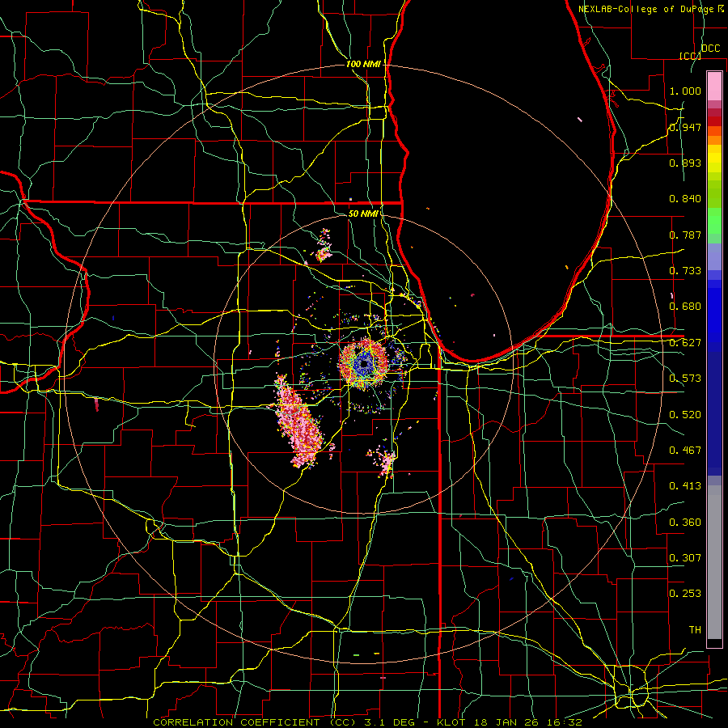Click the circular clutter ring at the radar center
This screenshot has height=728, width=728.
click(x=363, y=363)
